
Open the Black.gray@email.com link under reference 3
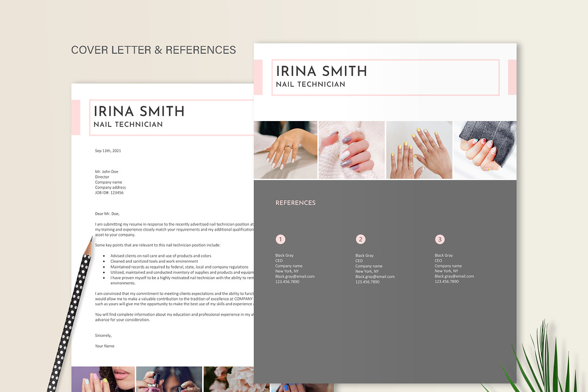(454, 276)
